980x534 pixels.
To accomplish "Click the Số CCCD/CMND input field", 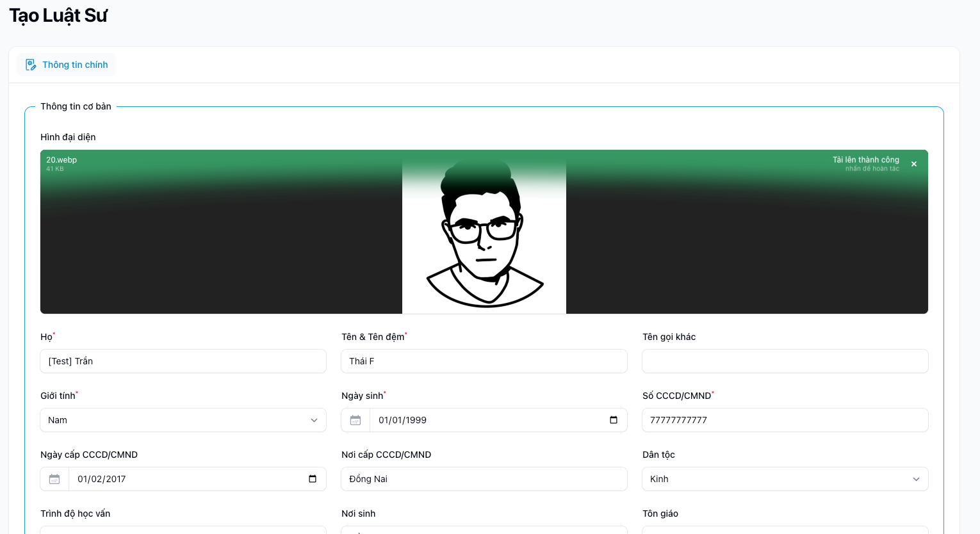I will pos(785,420).
